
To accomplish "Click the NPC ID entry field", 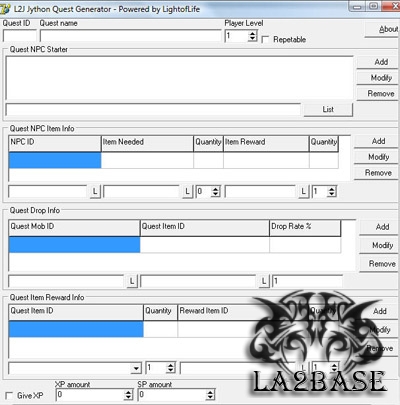I will click(48, 192).
